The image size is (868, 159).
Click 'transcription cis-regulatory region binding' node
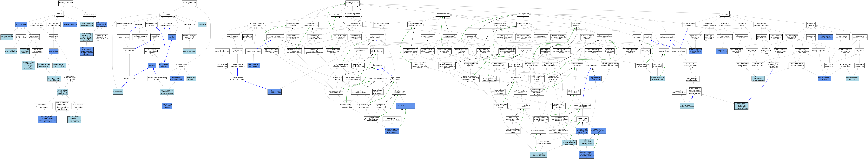click(62, 92)
